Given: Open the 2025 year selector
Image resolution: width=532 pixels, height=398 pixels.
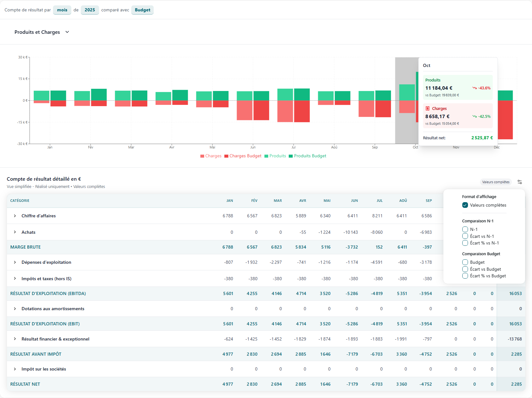Looking at the screenshot, I should [x=90, y=10].
